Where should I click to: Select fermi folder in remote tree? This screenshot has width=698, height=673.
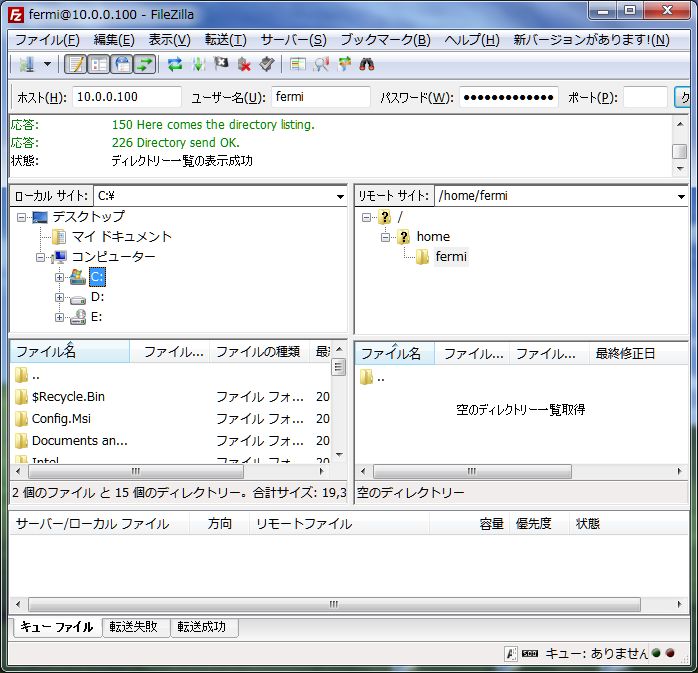451,257
